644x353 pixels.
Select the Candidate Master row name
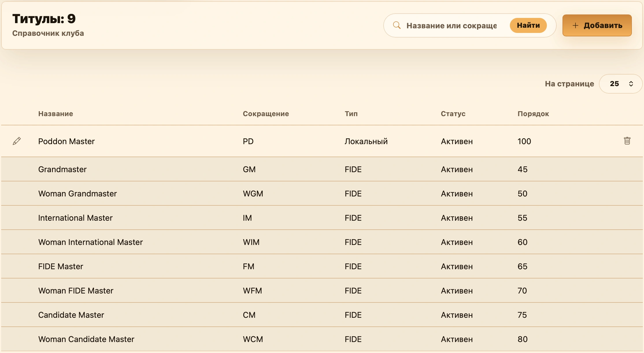click(x=71, y=315)
